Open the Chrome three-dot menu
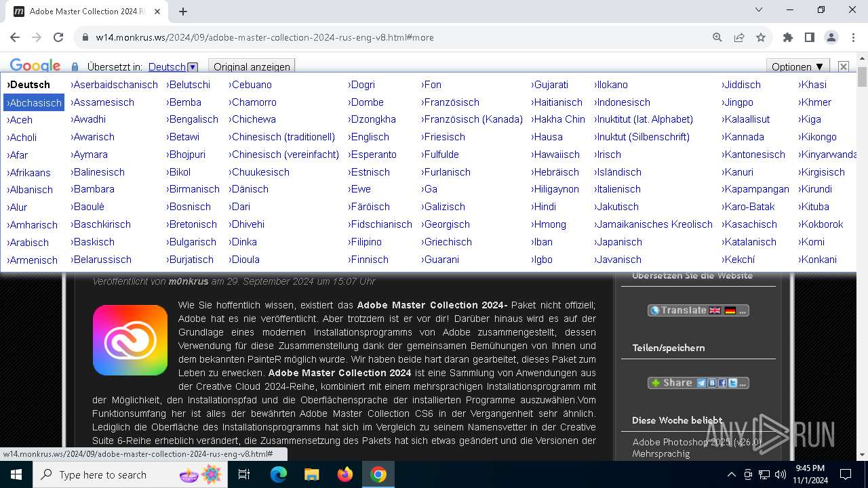 click(853, 37)
